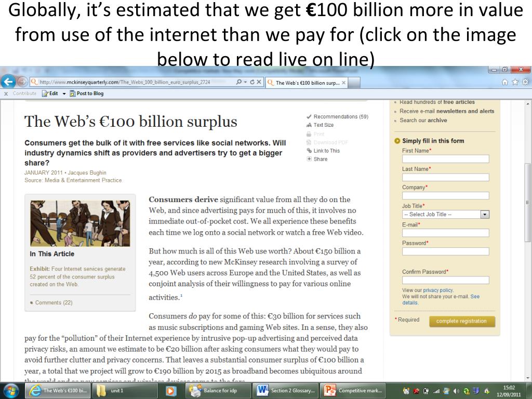
Task: Click the vertical scrollbar thumb
Action: tap(527, 203)
